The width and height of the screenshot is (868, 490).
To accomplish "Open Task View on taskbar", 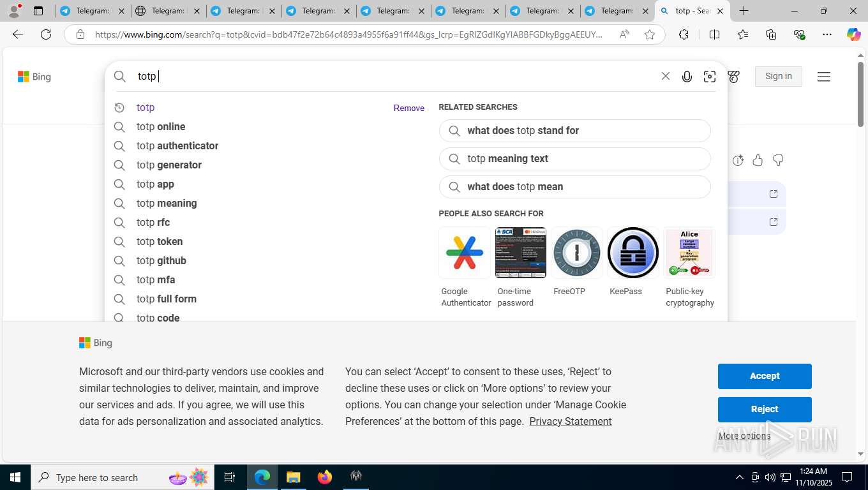I will [230, 477].
